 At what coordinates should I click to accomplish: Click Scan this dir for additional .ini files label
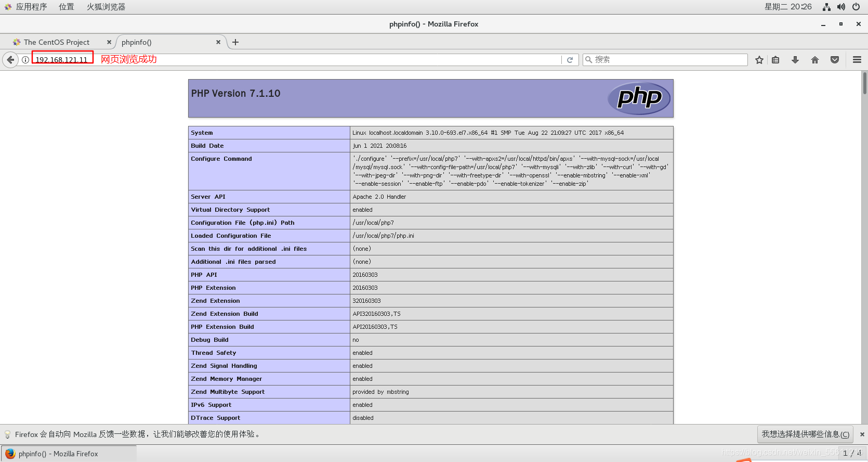249,249
